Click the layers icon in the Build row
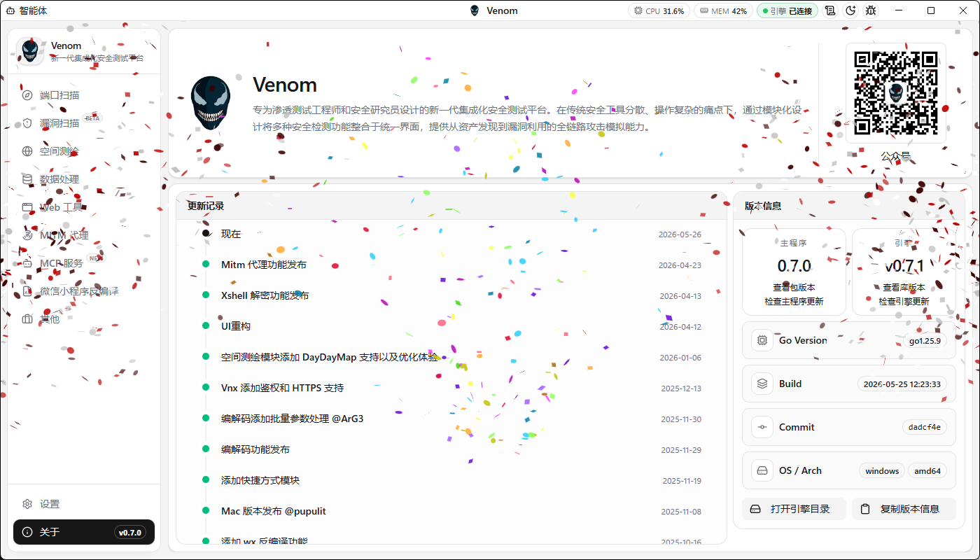Screen dimensions: 980x560 762,384
